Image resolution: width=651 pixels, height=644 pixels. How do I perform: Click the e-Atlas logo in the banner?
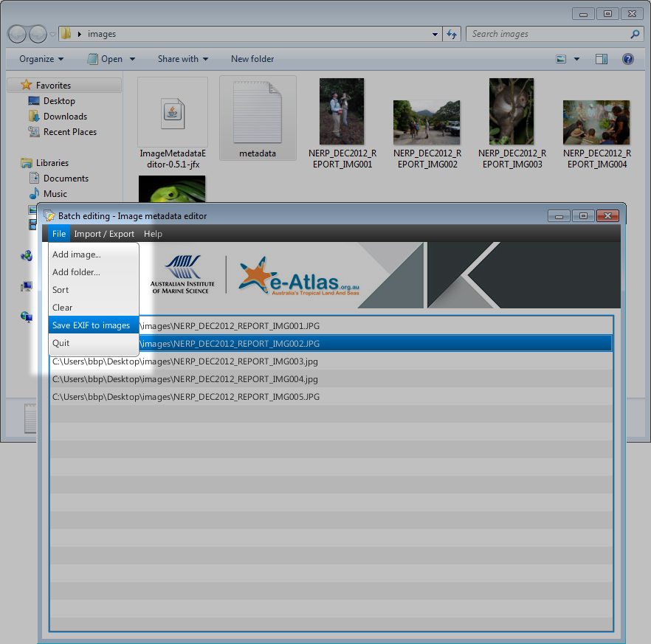pos(298,277)
